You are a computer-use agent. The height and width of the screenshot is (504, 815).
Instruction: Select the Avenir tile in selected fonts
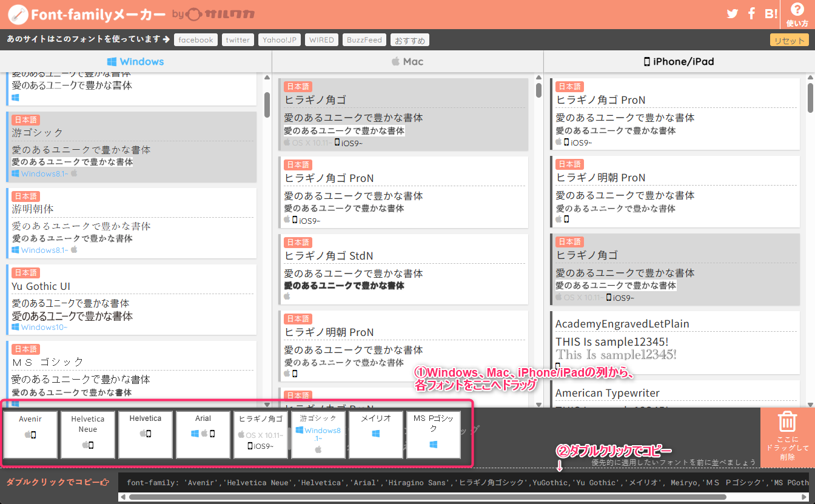(x=30, y=434)
